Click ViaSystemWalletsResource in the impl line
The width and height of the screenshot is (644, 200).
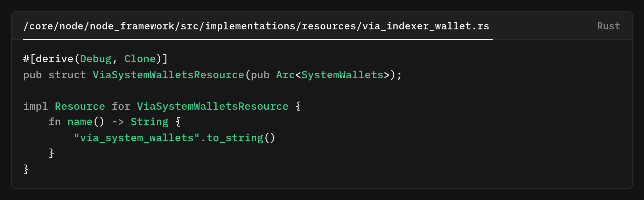pos(212,106)
